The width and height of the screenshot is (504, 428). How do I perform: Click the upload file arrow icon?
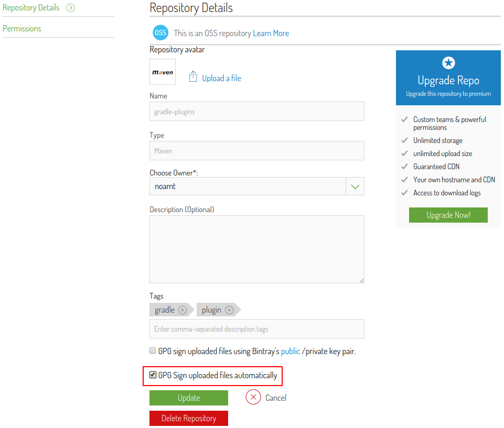pos(193,77)
